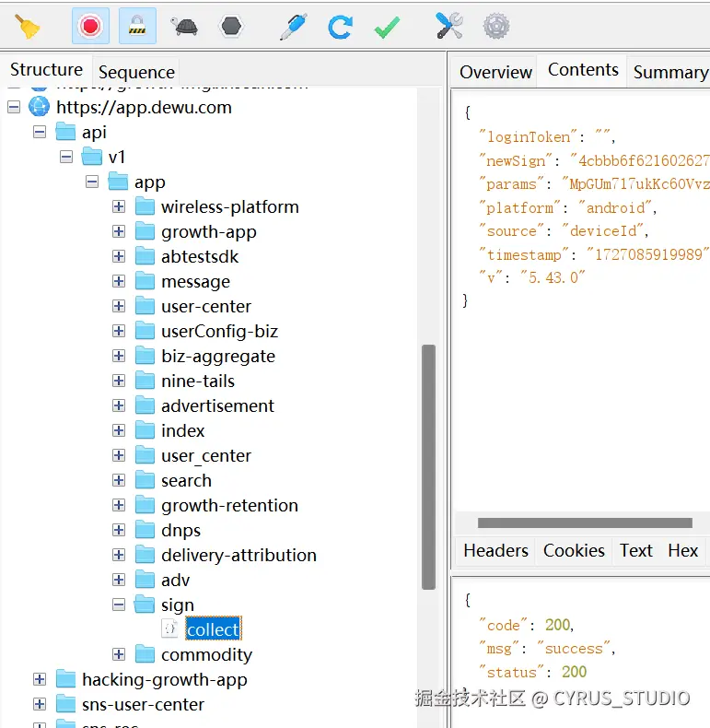This screenshot has height=728, width=710.
Task: Click the repeat request arrow icon
Action: [x=340, y=27]
